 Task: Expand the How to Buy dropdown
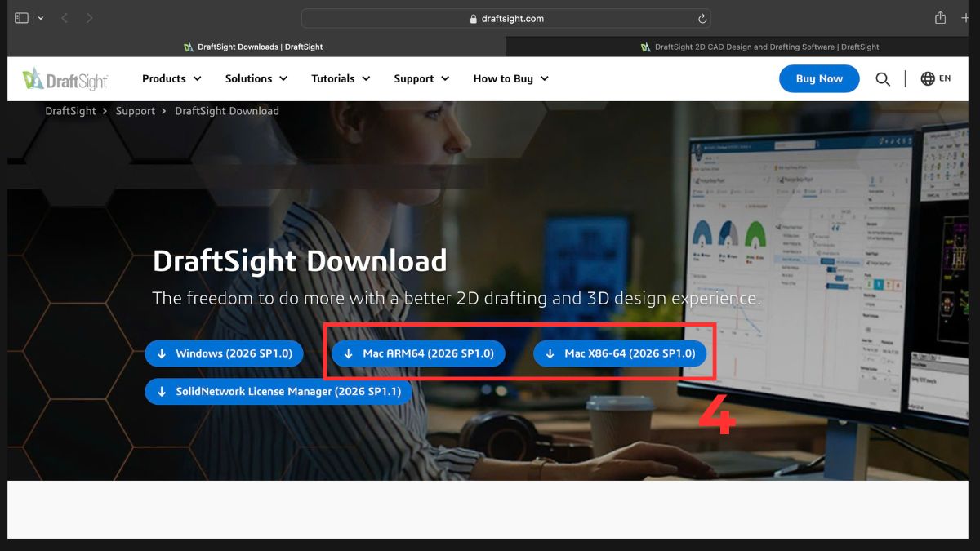(x=511, y=78)
